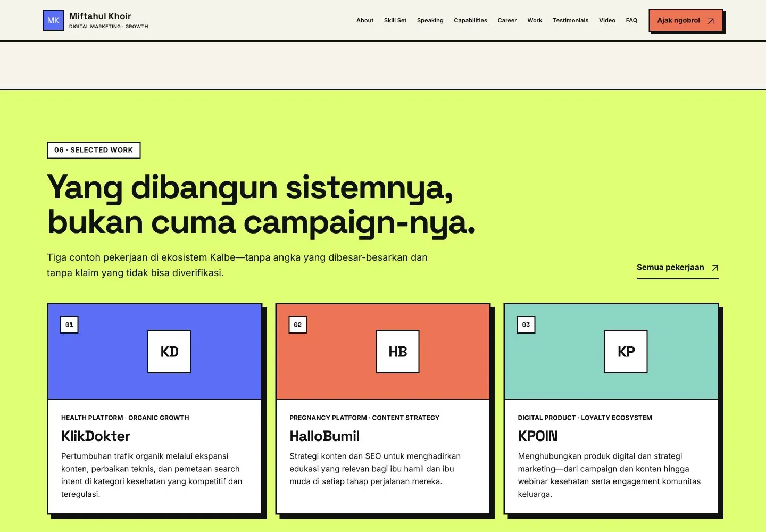
Task: Click the KD logo tile on KlikDokter card
Action: 169,352
